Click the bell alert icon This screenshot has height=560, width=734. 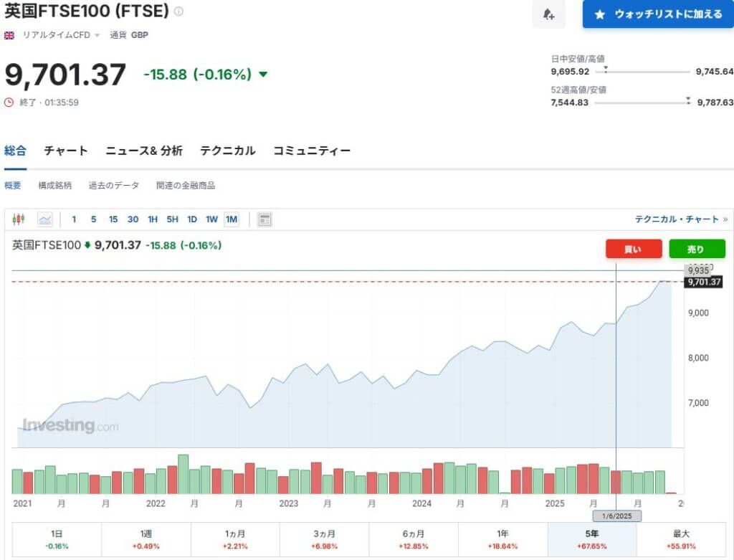coord(548,14)
